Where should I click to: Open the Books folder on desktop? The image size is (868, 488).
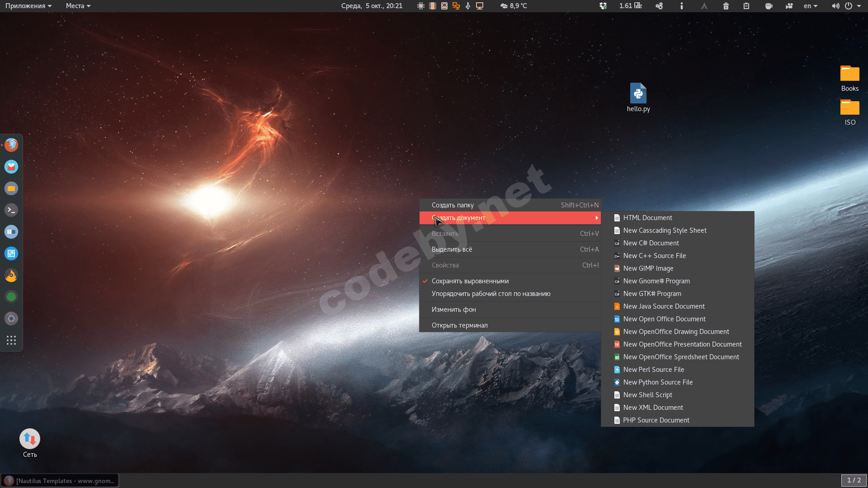click(849, 74)
